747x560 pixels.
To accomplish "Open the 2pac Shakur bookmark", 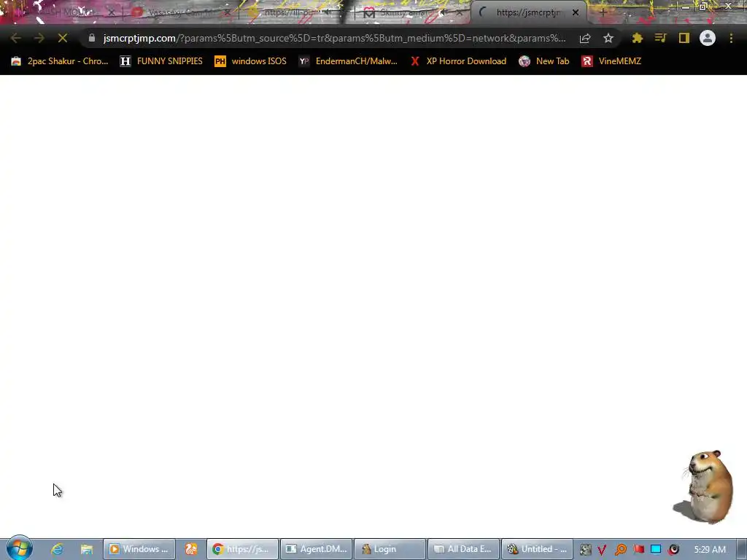I will (60, 61).
